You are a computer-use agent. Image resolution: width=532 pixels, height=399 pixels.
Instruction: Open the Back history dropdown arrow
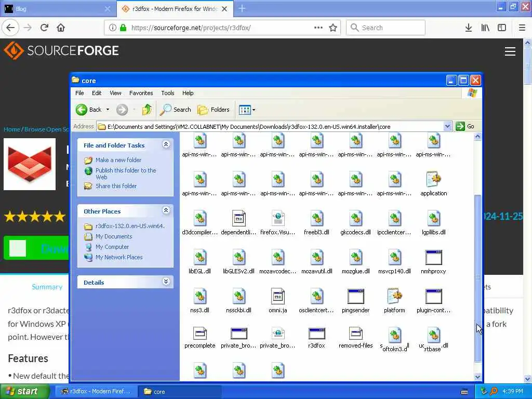click(x=108, y=110)
